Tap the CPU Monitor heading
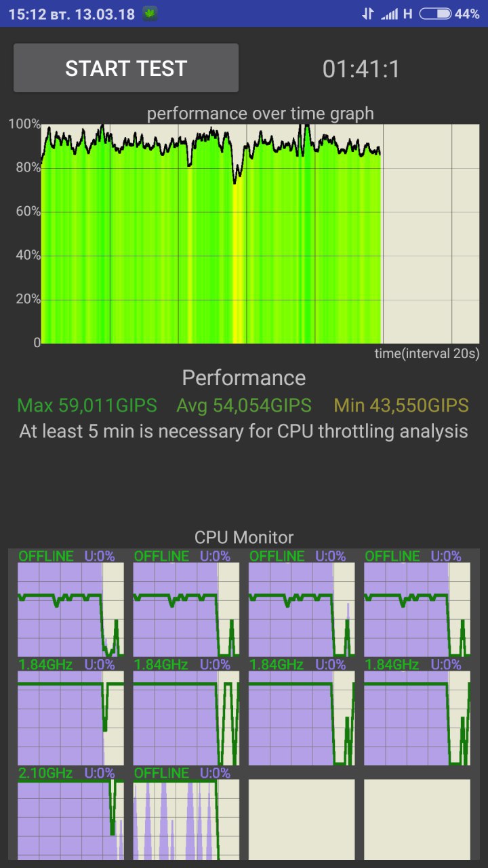488x868 pixels. 244,538
